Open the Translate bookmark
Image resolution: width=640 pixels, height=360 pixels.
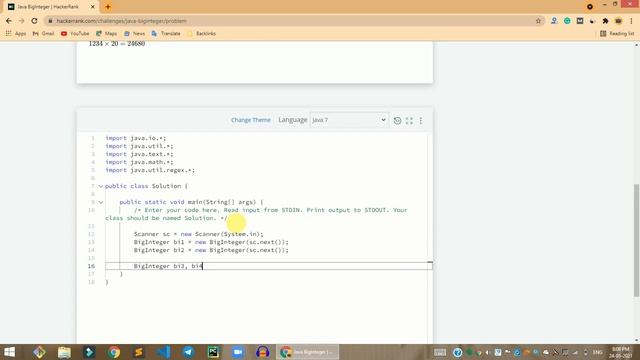pos(166,33)
